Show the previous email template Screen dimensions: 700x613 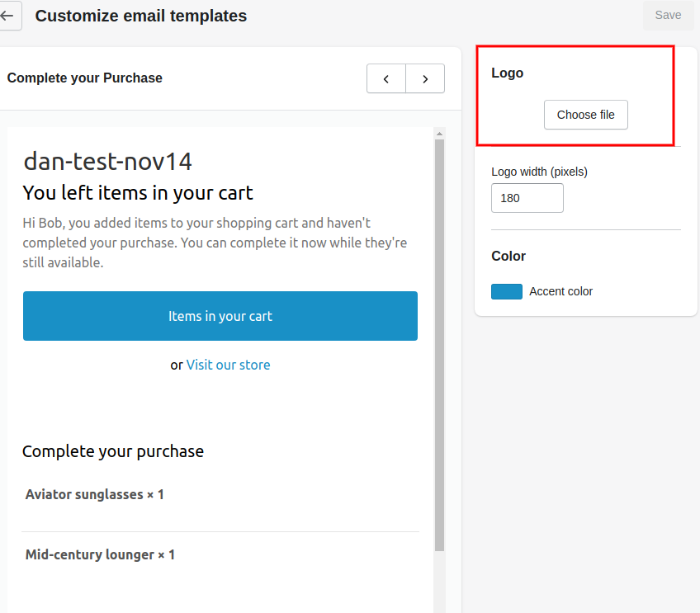click(386, 78)
